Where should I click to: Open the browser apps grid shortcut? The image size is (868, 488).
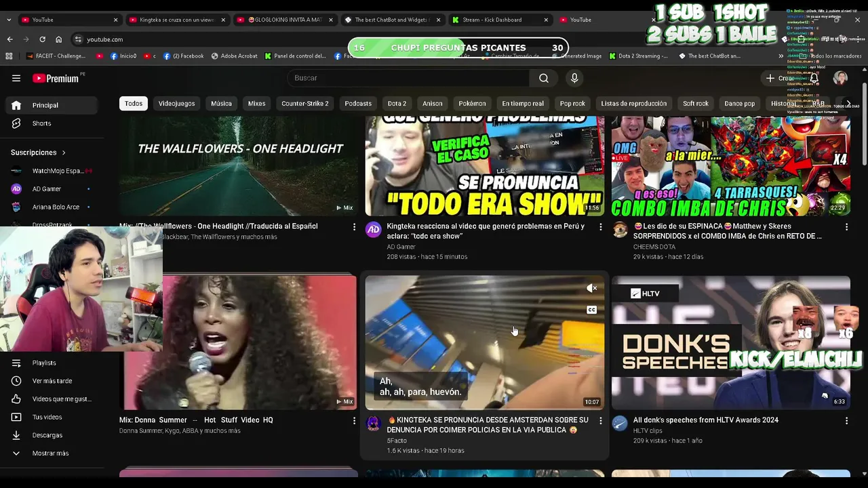pyautogui.click(x=9, y=56)
